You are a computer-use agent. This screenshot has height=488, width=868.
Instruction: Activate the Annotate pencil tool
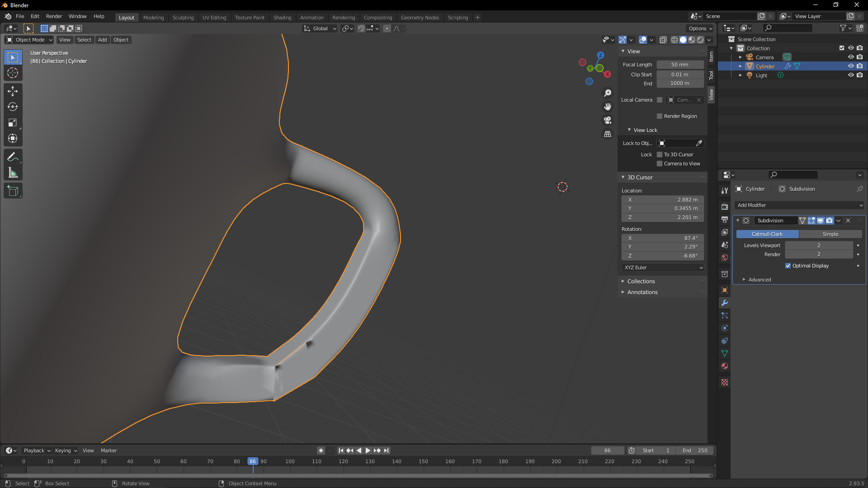point(13,157)
